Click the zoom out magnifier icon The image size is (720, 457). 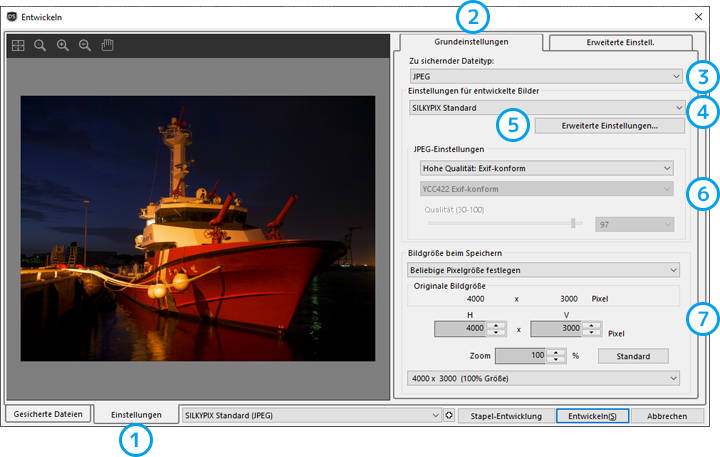click(x=84, y=46)
